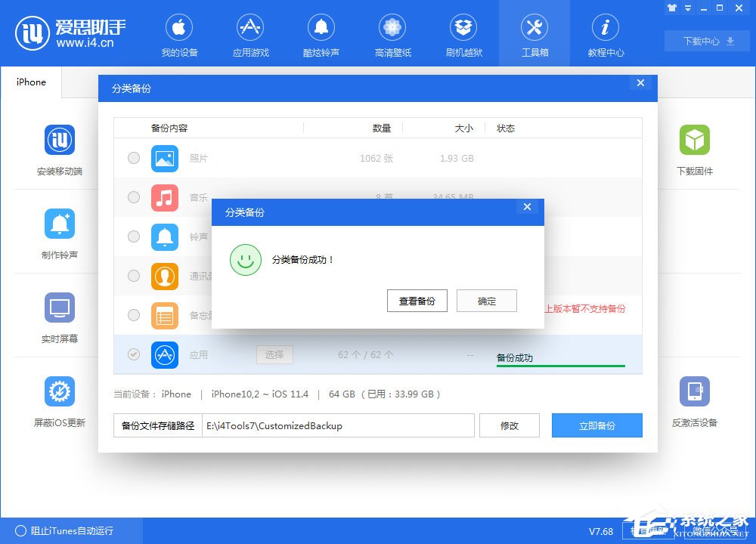The height and width of the screenshot is (544, 756).
Task: Open the 下载中心 download center
Action: pyautogui.click(x=706, y=42)
